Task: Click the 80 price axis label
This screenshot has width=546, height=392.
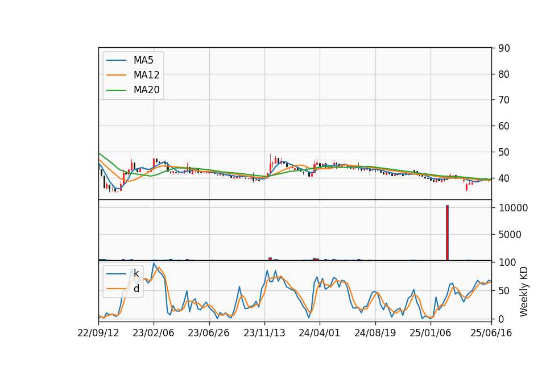Action: (504, 74)
